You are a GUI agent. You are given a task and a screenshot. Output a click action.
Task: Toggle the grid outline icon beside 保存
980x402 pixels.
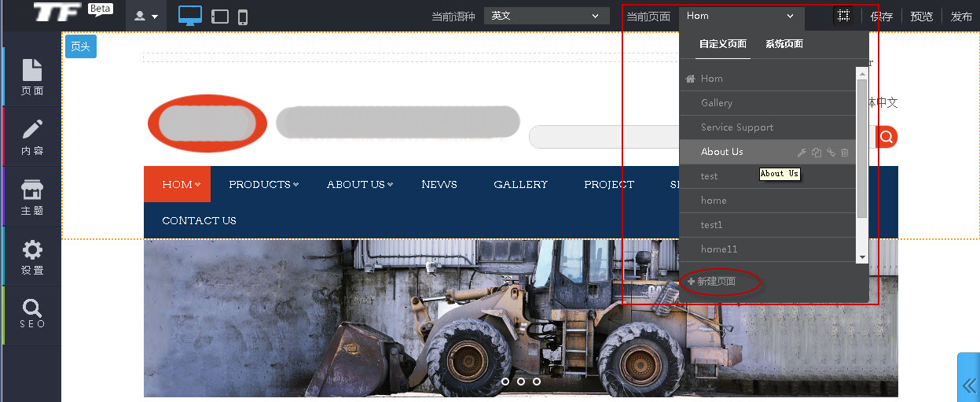[843, 16]
